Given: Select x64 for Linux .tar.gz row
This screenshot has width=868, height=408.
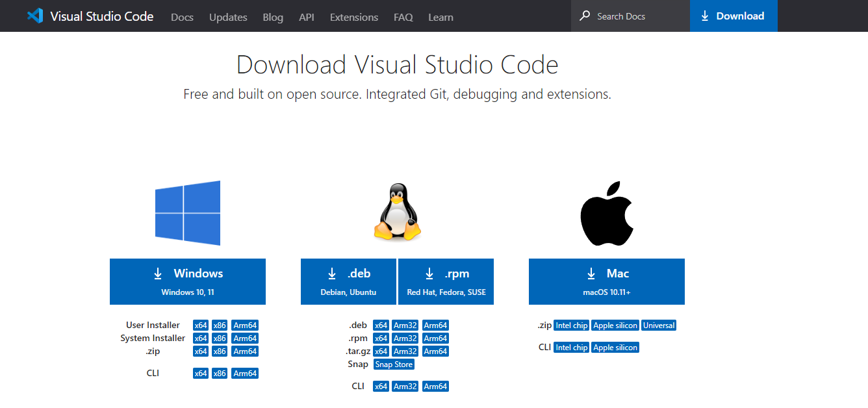Looking at the screenshot, I should coord(381,351).
